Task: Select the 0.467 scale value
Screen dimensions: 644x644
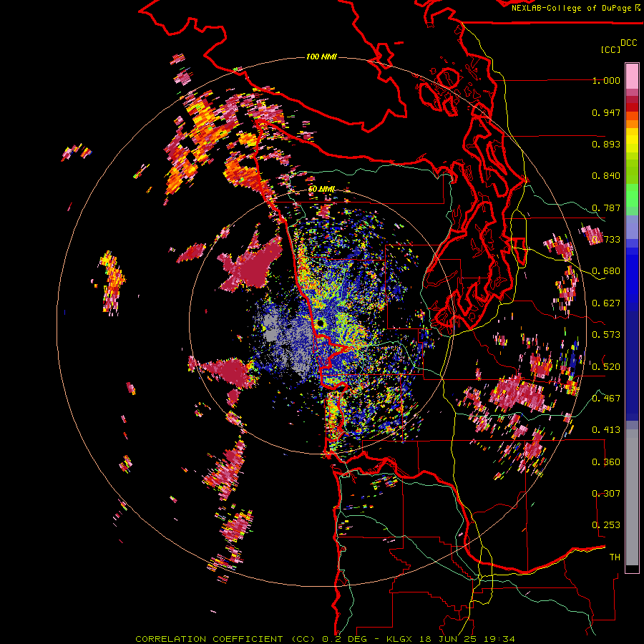Action: click(x=606, y=399)
